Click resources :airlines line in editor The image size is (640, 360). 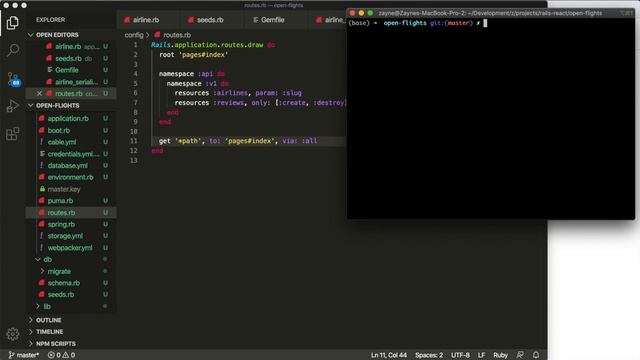coord(238,93)
